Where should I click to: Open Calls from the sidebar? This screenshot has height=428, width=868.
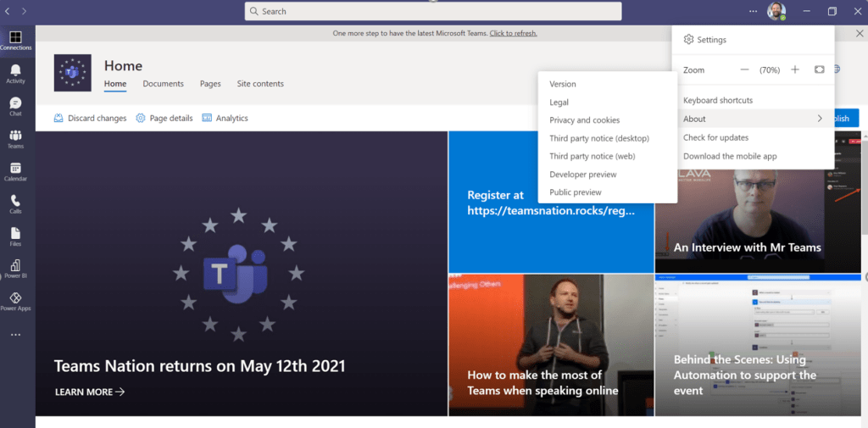(15, 203)
